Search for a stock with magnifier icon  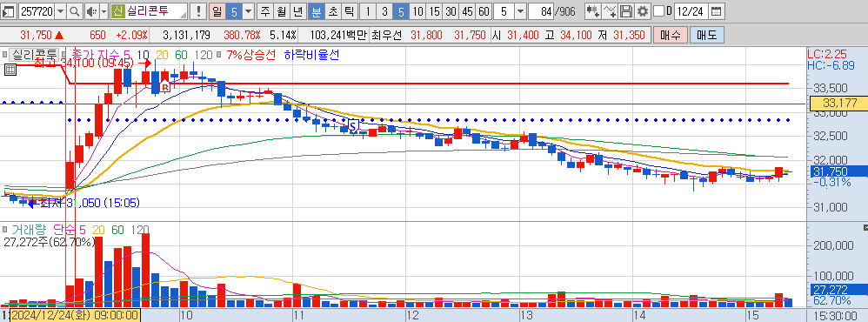point(74,10)
